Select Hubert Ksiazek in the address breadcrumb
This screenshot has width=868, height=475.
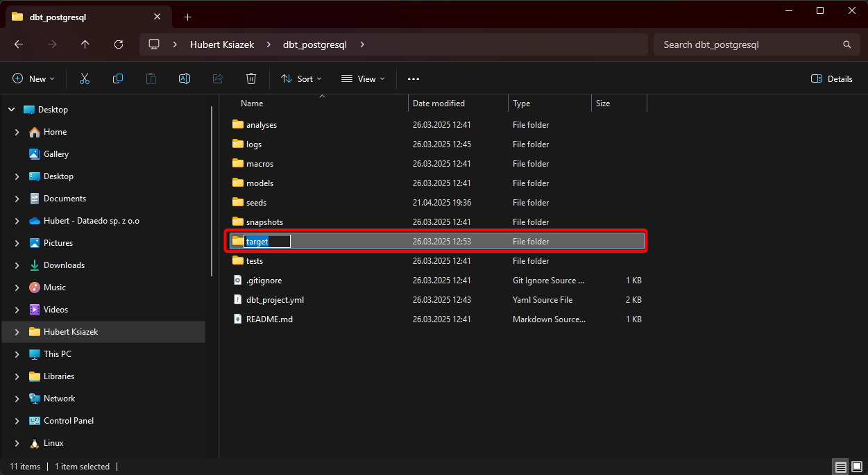pos(222,44)
